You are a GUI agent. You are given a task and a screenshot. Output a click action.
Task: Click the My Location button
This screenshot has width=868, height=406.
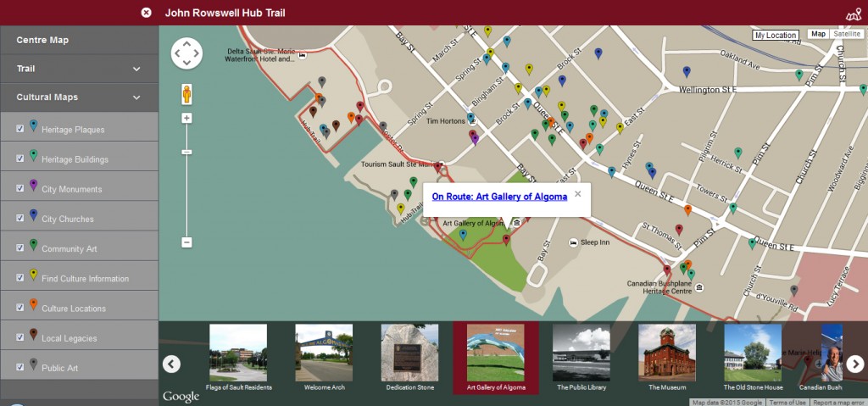click(775, 35)
